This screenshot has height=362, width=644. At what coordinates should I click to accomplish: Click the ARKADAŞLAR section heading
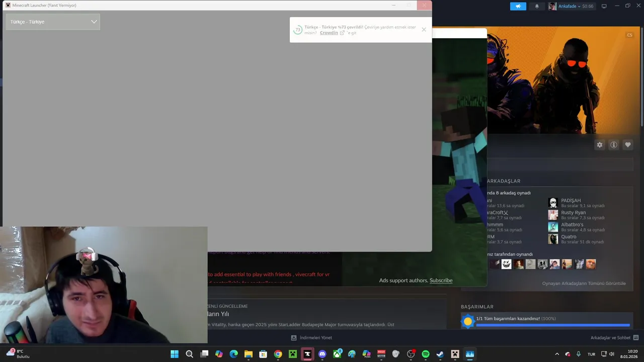pyautogui.click(x=504, y=181)
